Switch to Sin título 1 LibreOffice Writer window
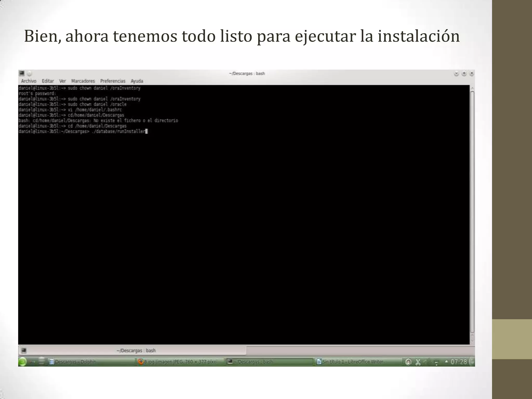This screenshot has width=532, height=399. 358,362
